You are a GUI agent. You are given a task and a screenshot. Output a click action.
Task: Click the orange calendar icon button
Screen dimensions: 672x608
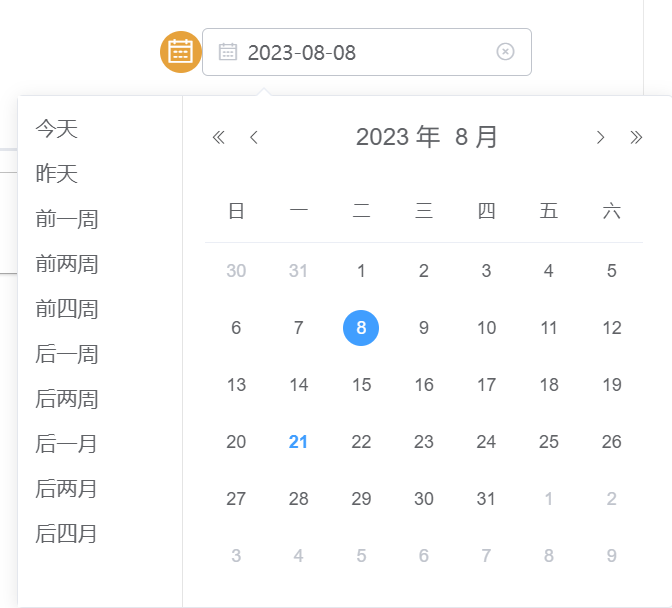click(x=180, y=52)
